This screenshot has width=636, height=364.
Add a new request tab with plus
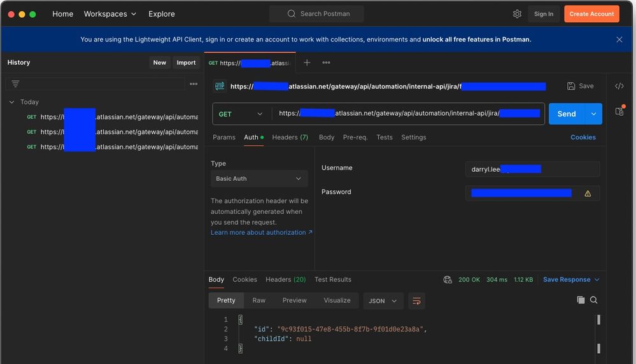(307, 62)
